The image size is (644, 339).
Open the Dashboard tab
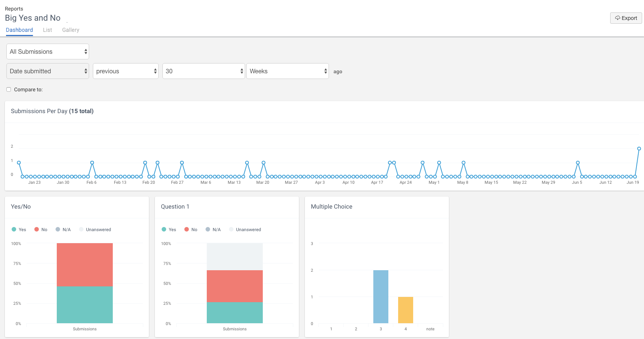tap(20, 30)
